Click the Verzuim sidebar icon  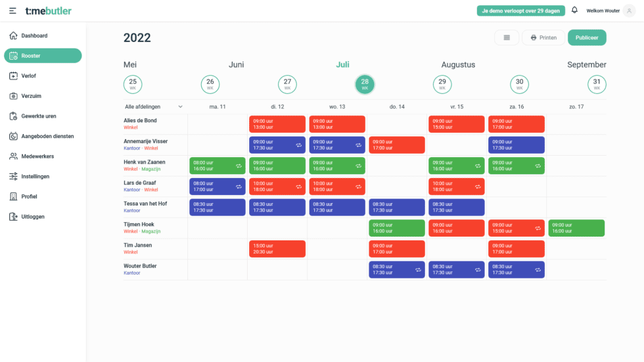click(13, 96)
